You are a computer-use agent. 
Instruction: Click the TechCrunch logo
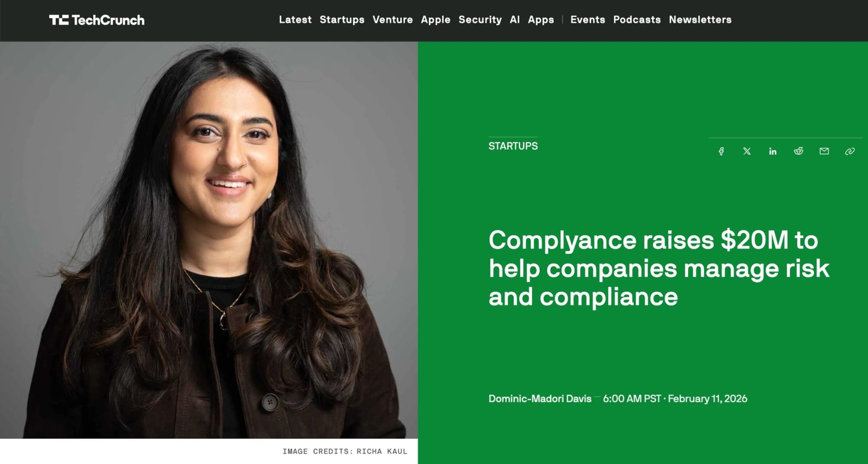tap(97, 20)
